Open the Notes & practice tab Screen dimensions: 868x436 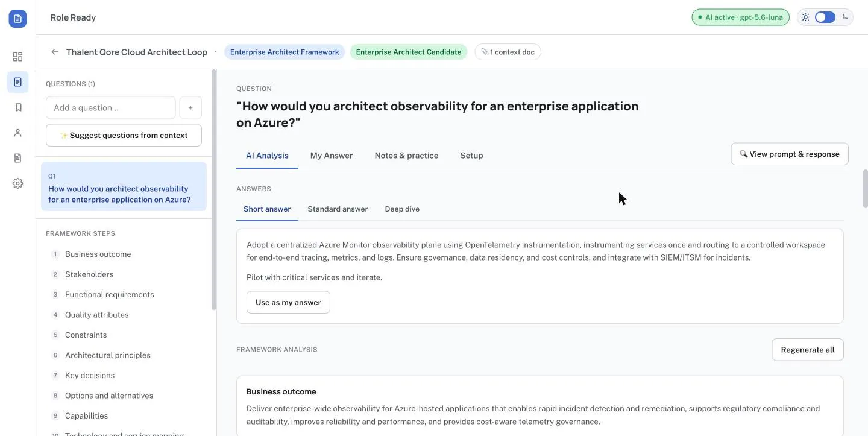click(x=406, y=156)
